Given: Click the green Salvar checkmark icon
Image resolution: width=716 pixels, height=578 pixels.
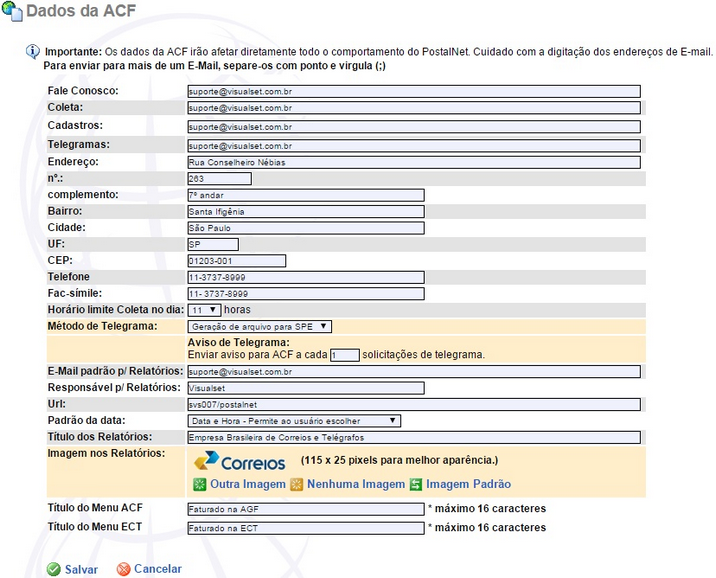Looking at the screenshot, I should point(53,569).
